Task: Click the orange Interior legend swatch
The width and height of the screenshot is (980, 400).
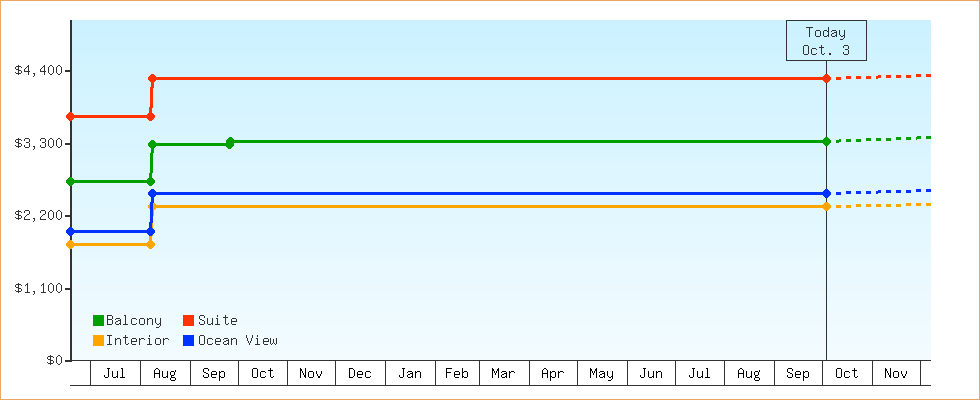Action: point(98,340)
